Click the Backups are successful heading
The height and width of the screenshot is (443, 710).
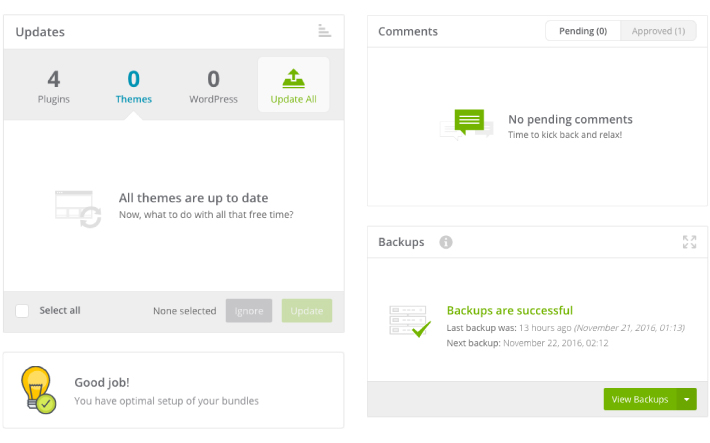coord(509,310)
